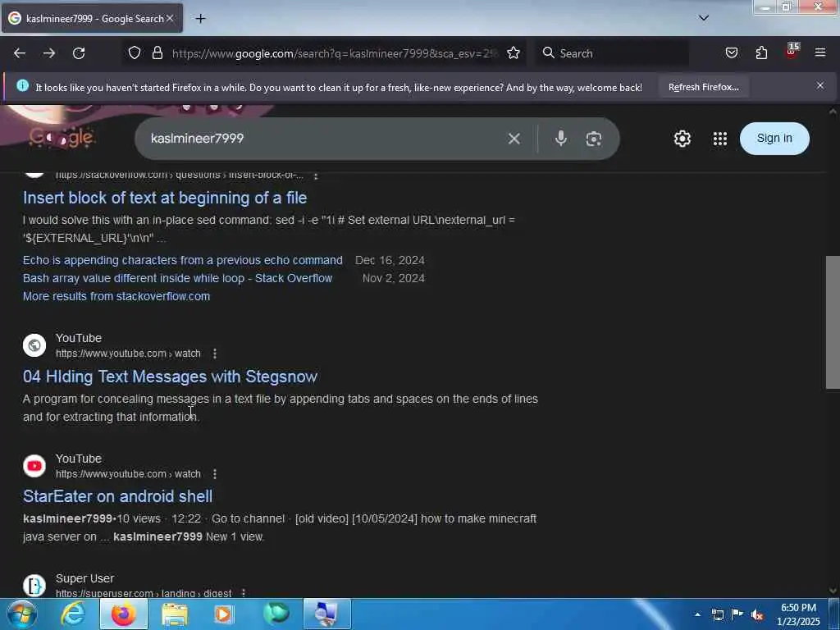Screen dimensions: 840x630
Task: Open the shield tracking protection icon
Action: click(x=135, y=52)
